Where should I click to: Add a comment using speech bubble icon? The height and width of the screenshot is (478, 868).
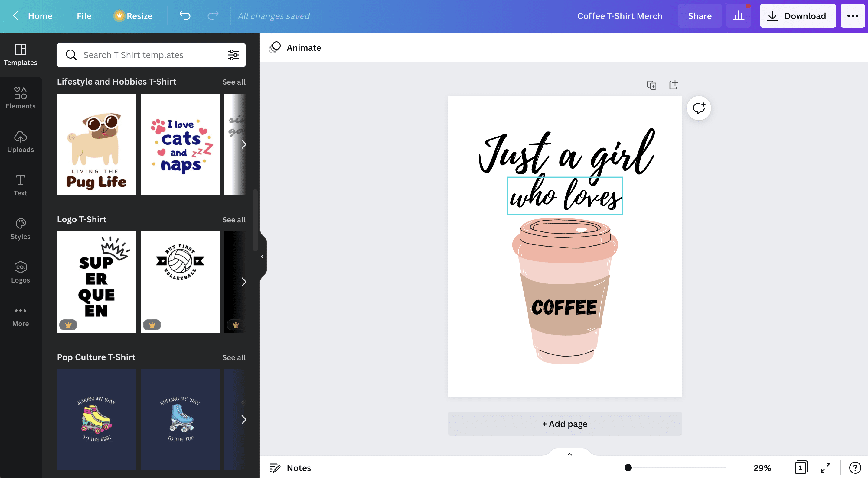[699, 108]
